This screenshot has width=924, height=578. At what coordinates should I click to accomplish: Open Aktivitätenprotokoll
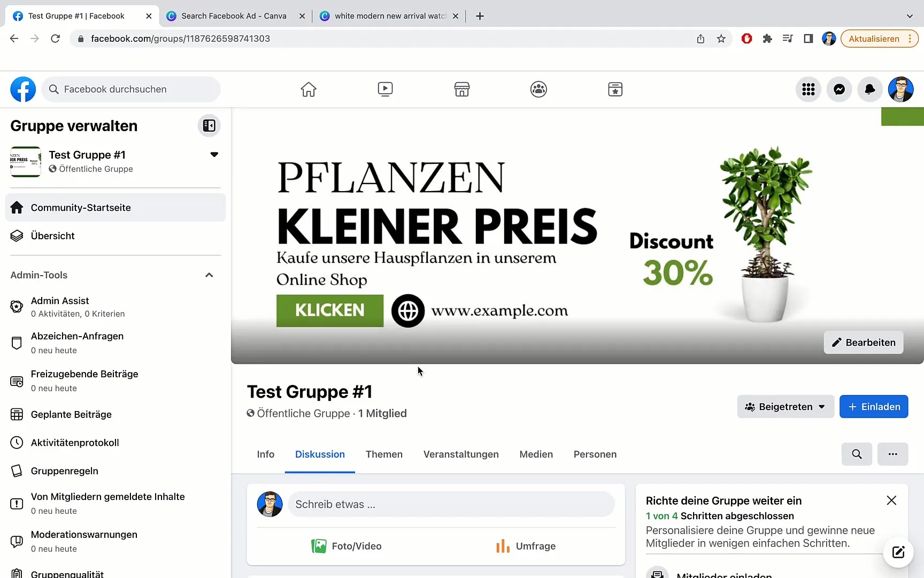click(x=115, y=443)
